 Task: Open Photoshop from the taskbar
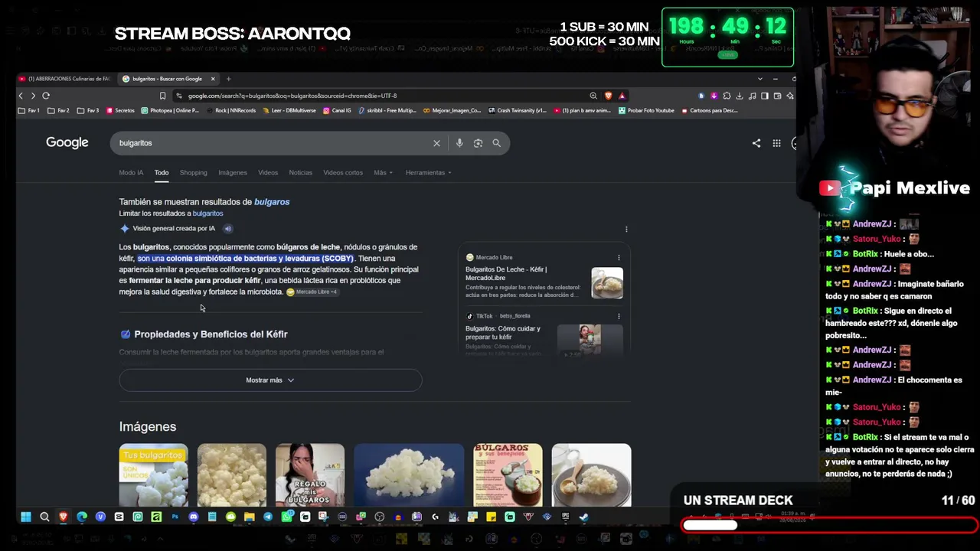[175, 517]
